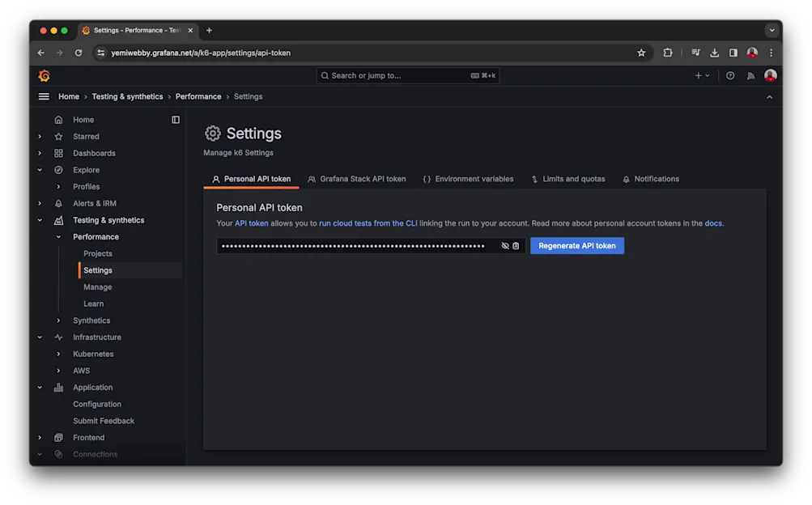Click the browser address bar URL
This screenshot has height=505, width=812.
click(x=201, y=53)
